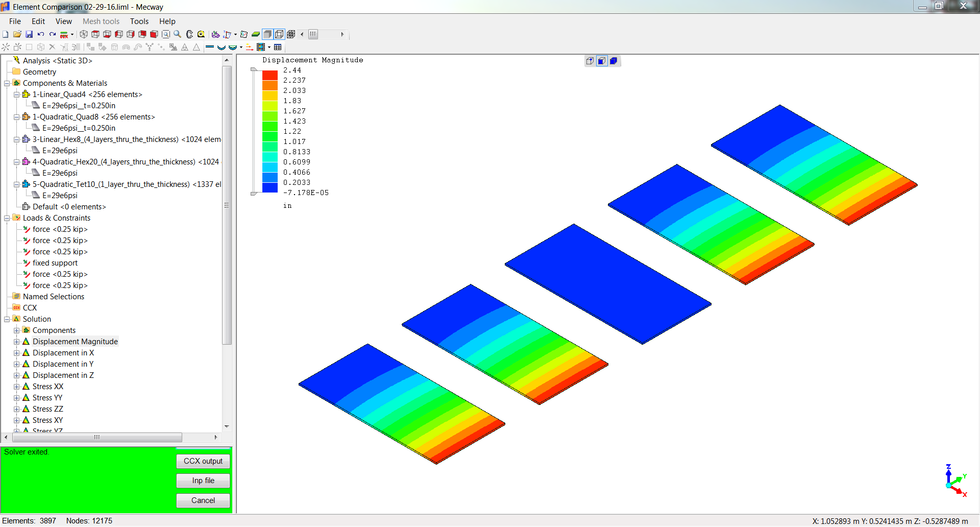Click the CCX output button
Viewport: 980px width, 527px height.
click(x=203, y=461)
